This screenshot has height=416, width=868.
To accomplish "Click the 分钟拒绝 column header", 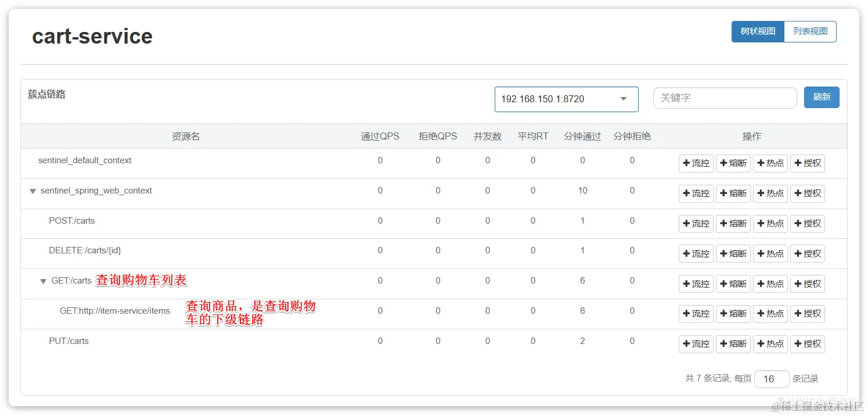I will click(632, 137).
